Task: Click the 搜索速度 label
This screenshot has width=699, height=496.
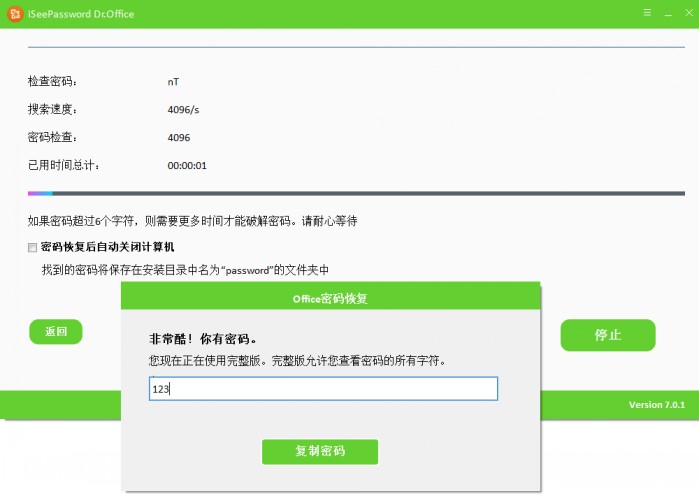Action: click(x=52, y=109)
